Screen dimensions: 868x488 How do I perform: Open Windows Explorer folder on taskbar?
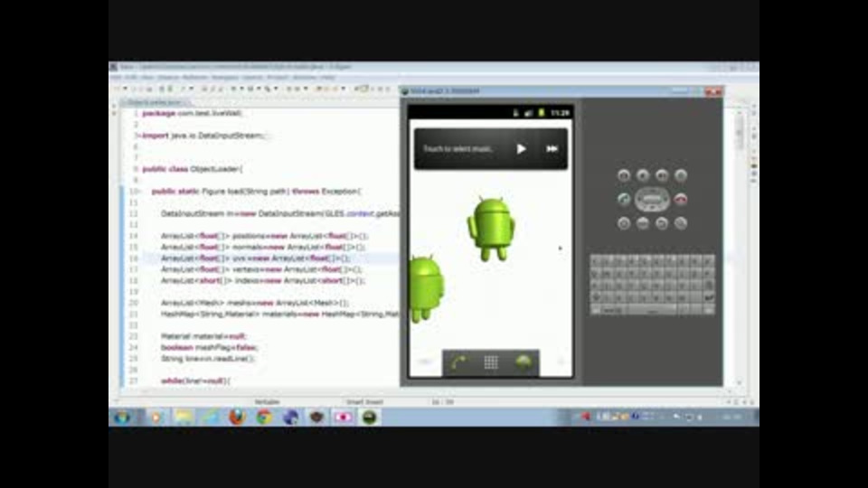pos(184,417)
